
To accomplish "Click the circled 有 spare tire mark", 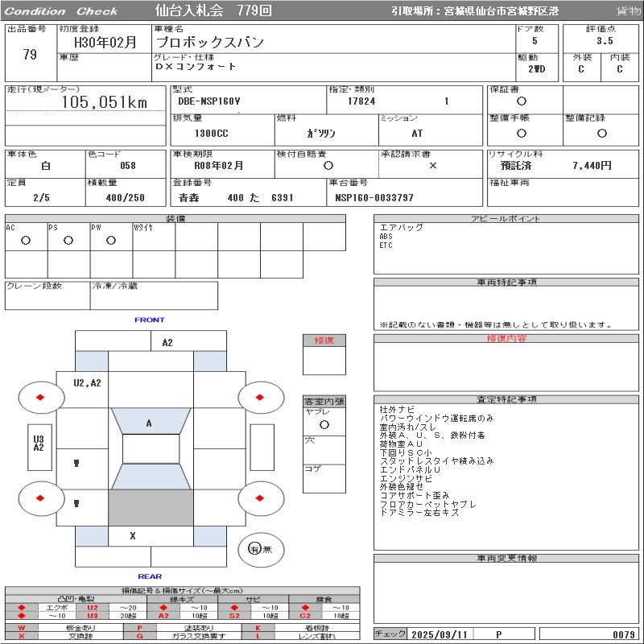I will coord(254,549).
